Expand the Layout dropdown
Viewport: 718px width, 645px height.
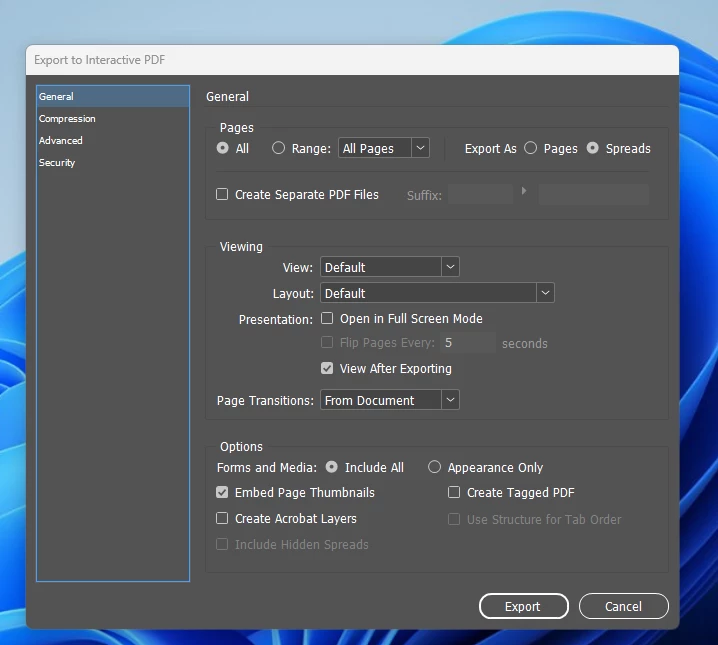coord(437,293)
